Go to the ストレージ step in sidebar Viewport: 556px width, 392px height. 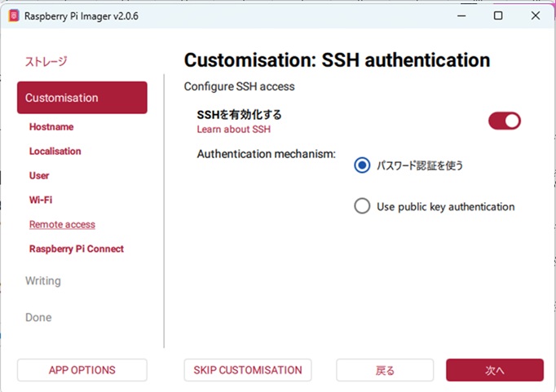(x=46, y=61)
